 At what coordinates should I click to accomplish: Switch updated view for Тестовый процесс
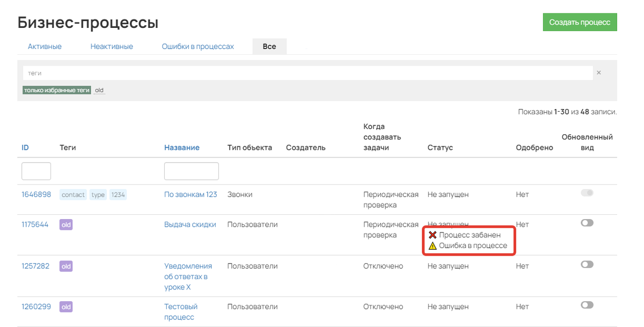(587, 305)
